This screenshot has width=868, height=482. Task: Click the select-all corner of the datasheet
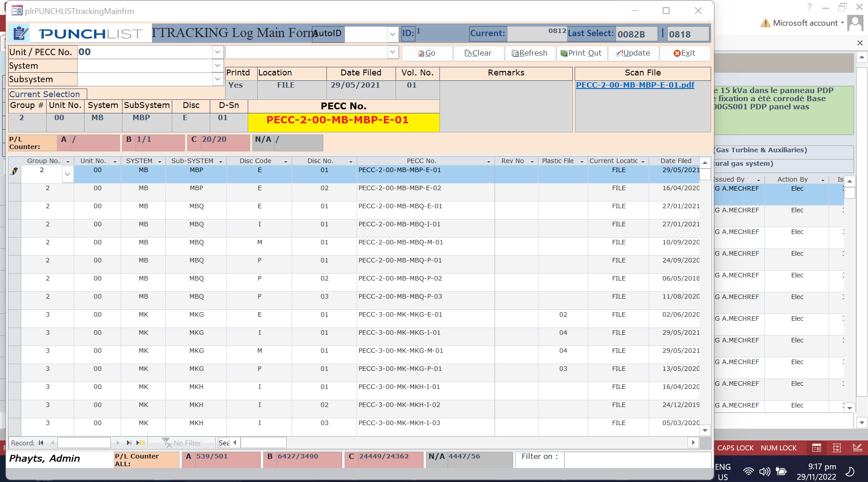point(15,161)
